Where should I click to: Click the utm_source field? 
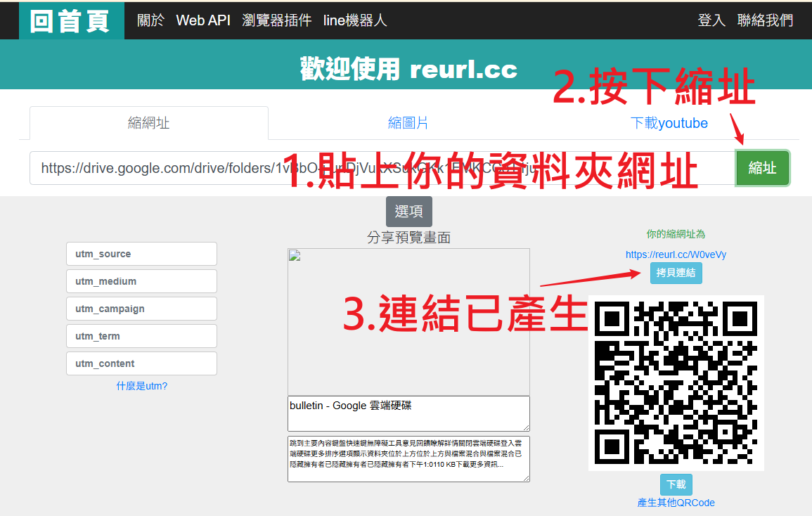pyautogui.click(x=141, y=254)
